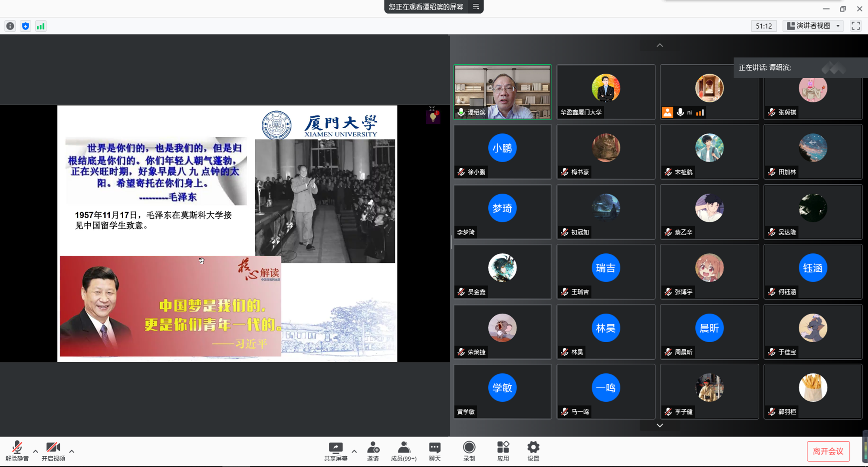Expand video options arrow beside 开启视频
Image resolution: width=868 pixels, height=467 pixels.
click(72, 451)
